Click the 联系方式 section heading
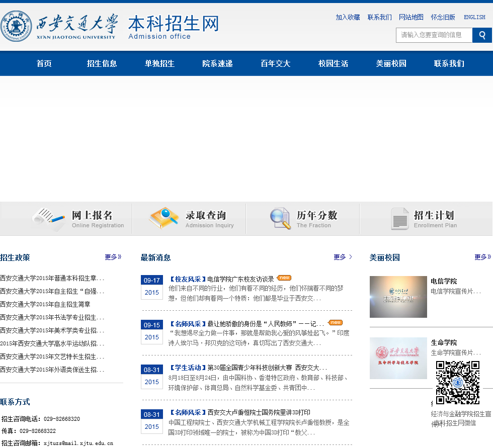The width and height of the screenshot is (493, 448). (15, 402)
